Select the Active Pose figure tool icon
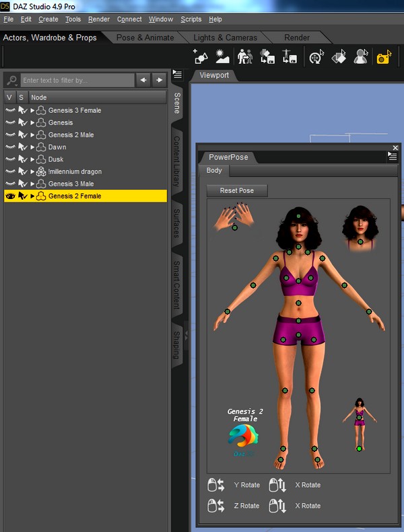The height and width of the screenshot is (532, 404). tap(360, 56)
